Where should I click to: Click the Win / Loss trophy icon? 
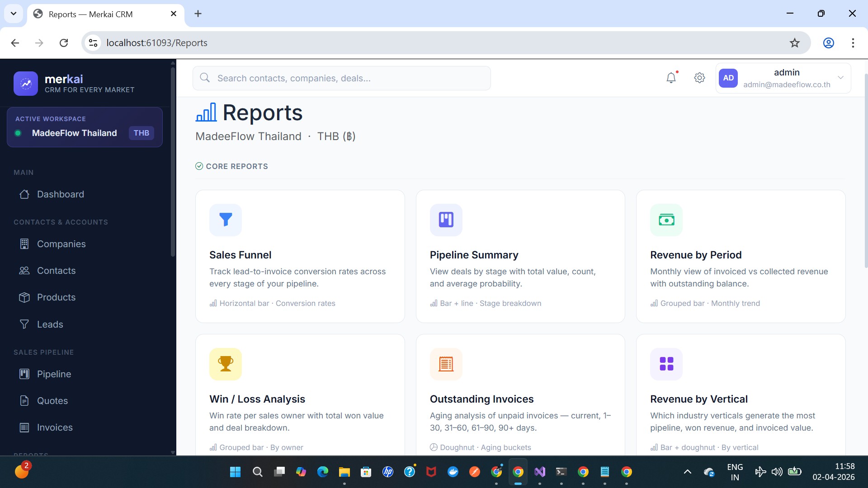point(226,364)
